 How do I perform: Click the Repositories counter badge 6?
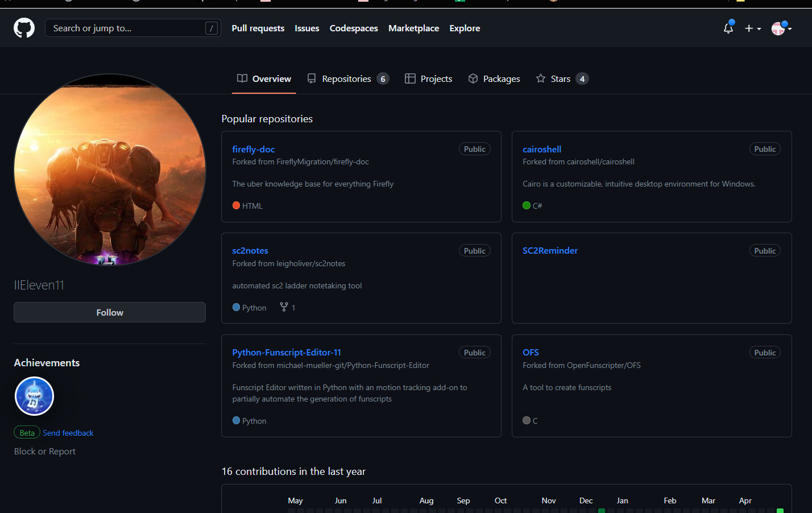pyautogui.click(x=383, y=79)
